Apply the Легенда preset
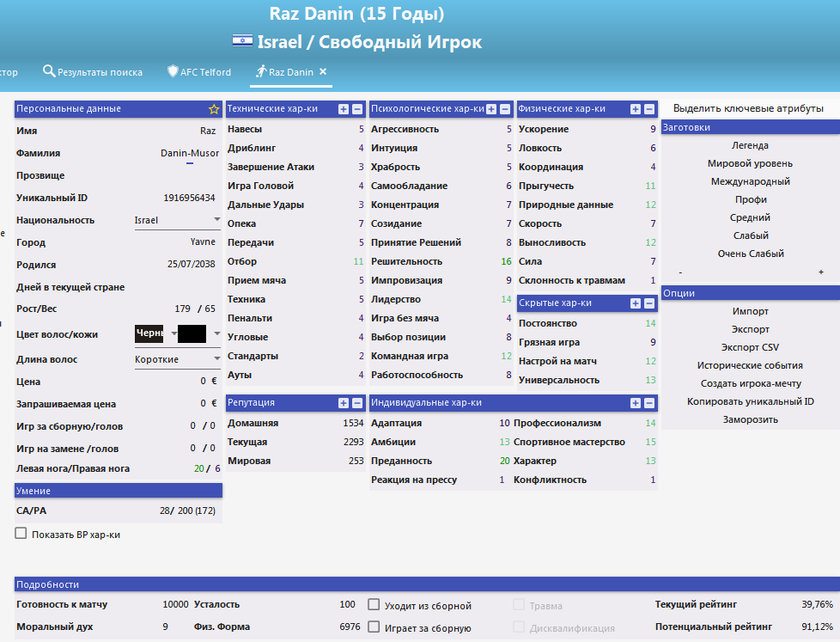The width and height of the screenshot is (840, 642). [750, 145]
